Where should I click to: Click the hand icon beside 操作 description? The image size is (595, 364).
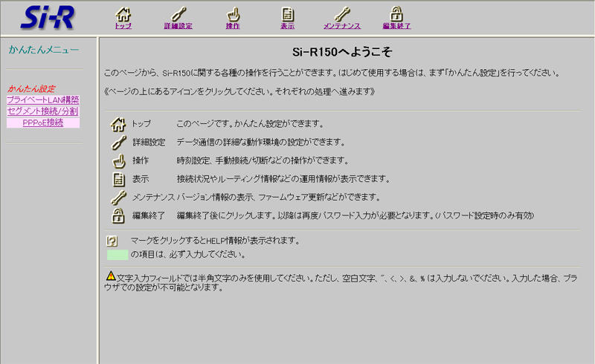pyautogui.click(x=119, y=160)
